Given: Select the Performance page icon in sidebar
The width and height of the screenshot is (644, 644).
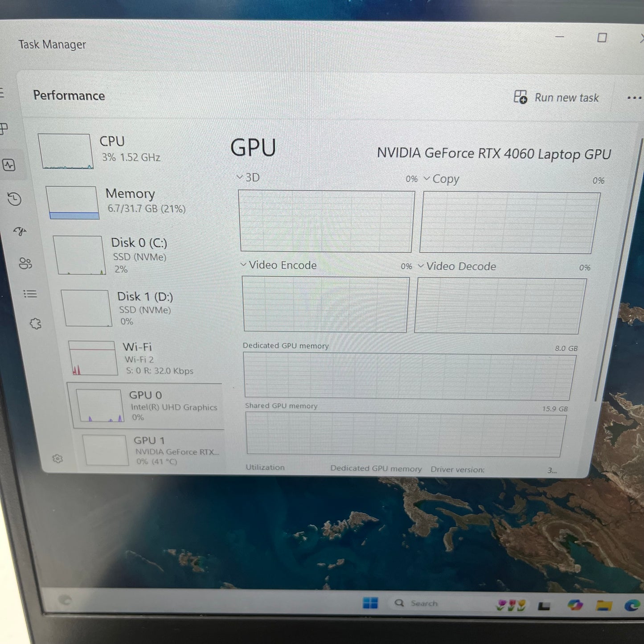Looking at the screenshot, I should pyautogui.click(x=9, y=165).
